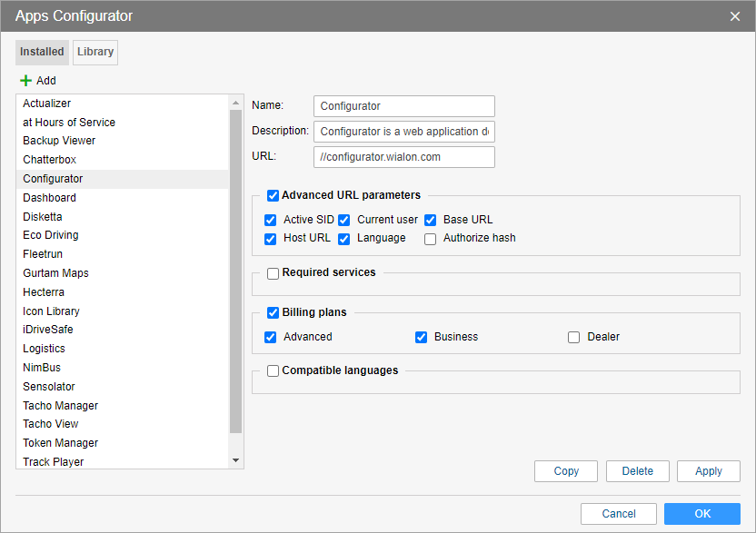
Task: Select Gurtam Maps in the list
Action: pyautogui.click(x=122, y=273)
